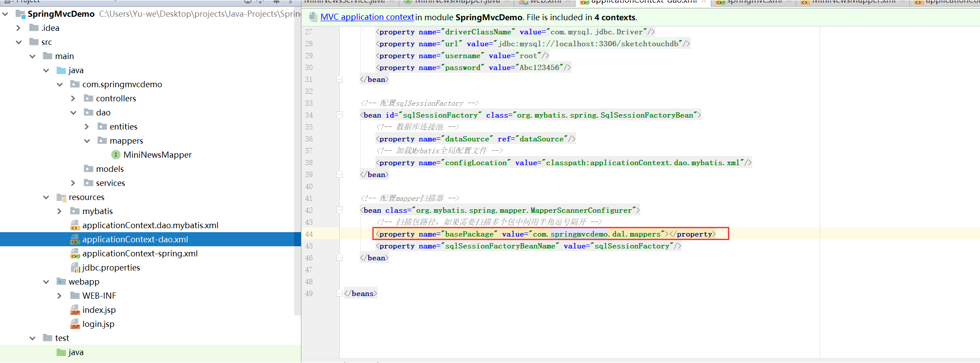The height and width of the screenshot is (363, 980).
Task: Click the classpath:applicationContext.dao.mybatis.xml value
Action: [642, 163]
